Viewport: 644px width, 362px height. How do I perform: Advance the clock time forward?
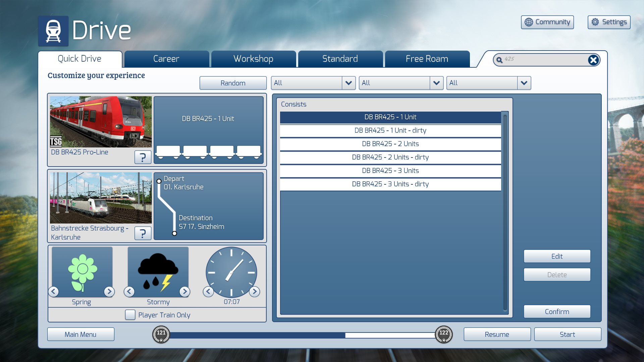click(x=255, y=292)
